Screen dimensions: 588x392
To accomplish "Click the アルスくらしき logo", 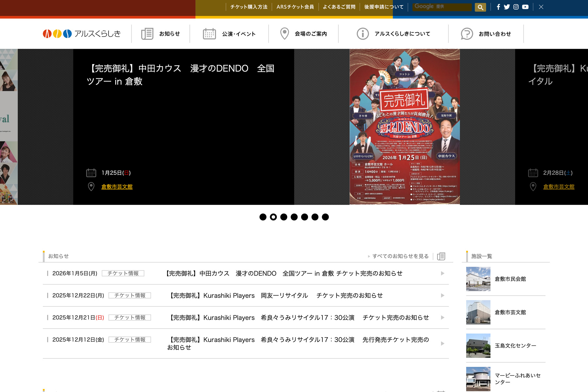I will coord(82,33).
